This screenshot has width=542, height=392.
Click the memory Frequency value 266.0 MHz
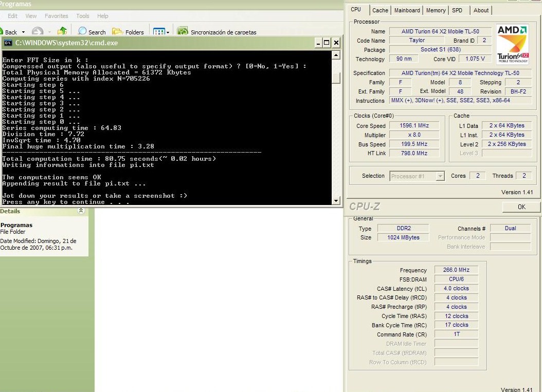coord(456,270)
